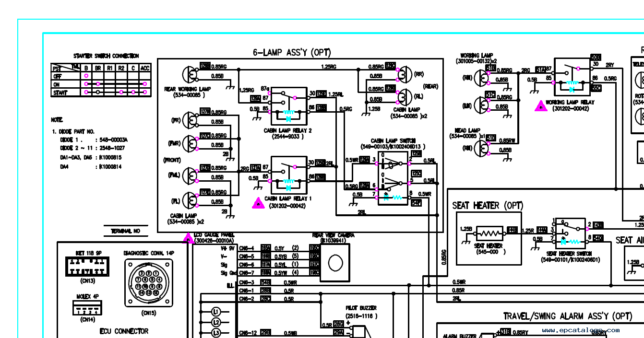Select the L3 circle indicator
Viewport: 644px width, 338px height.
point(216,333)
